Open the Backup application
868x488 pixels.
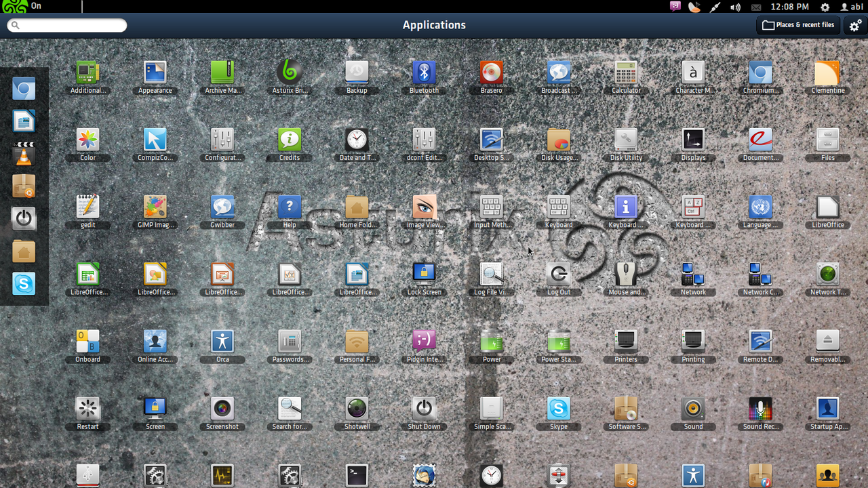pos(357,73)
